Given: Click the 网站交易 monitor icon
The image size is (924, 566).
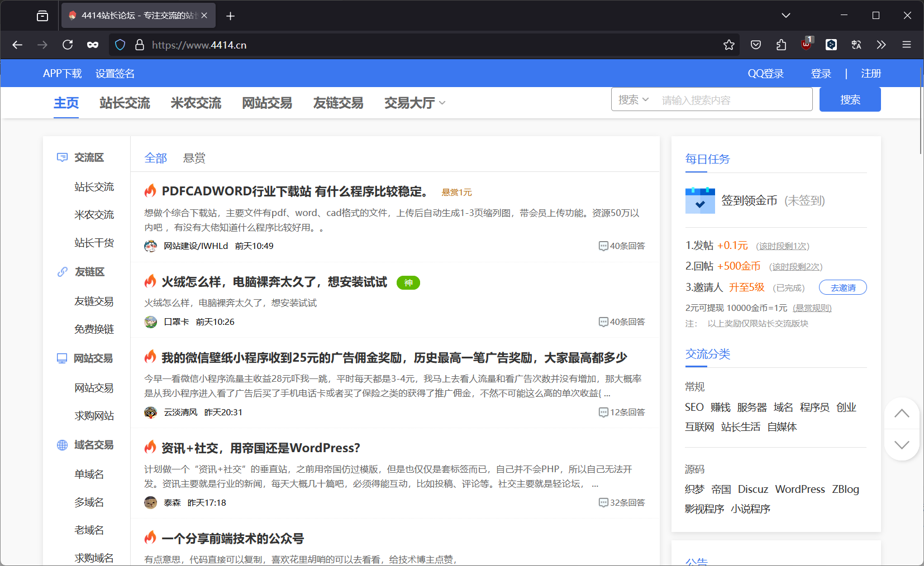Looking at the screenshot, I should pos(62,358).
